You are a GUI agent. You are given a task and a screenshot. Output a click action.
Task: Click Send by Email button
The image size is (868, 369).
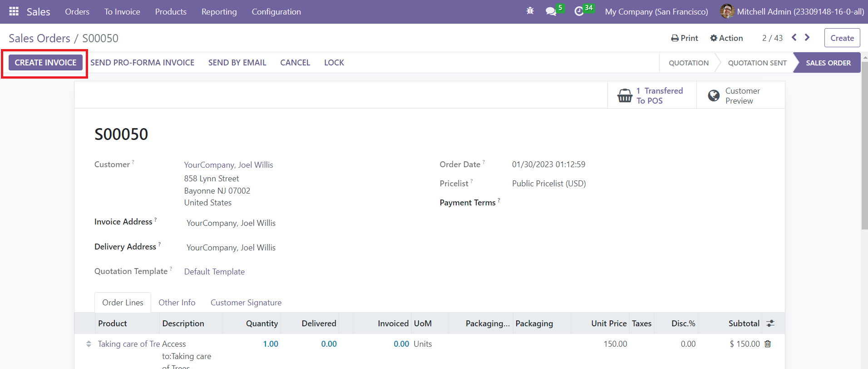coord(237,63)
